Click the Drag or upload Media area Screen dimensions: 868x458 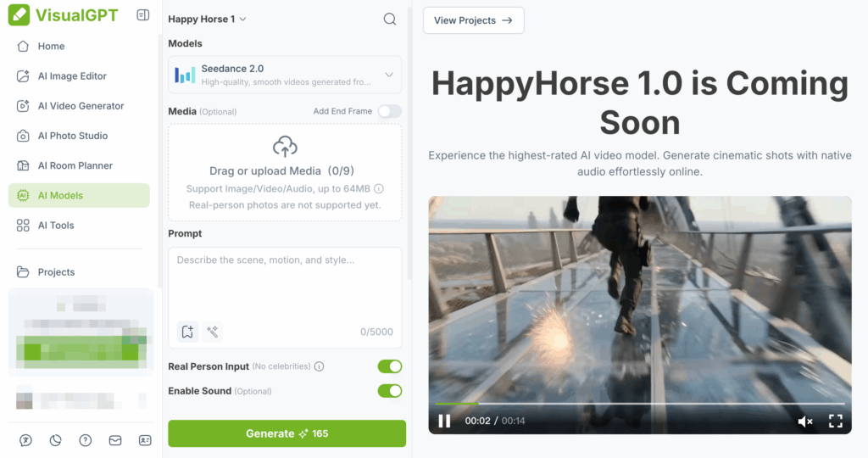point(285,172)
